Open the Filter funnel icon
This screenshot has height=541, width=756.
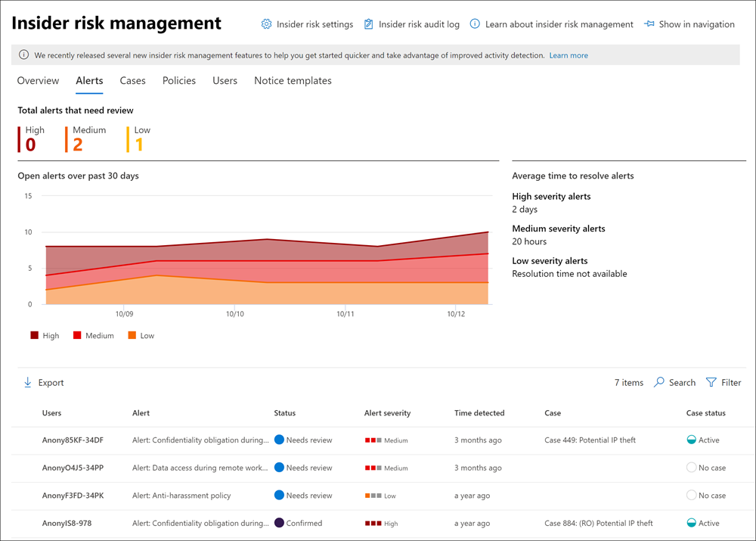pos(711,383)
